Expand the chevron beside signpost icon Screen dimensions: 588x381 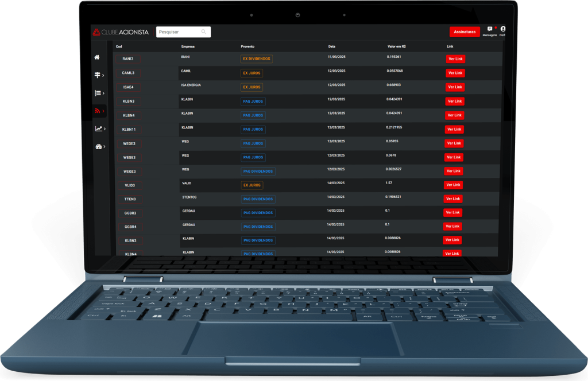click(x=103, y=75)
